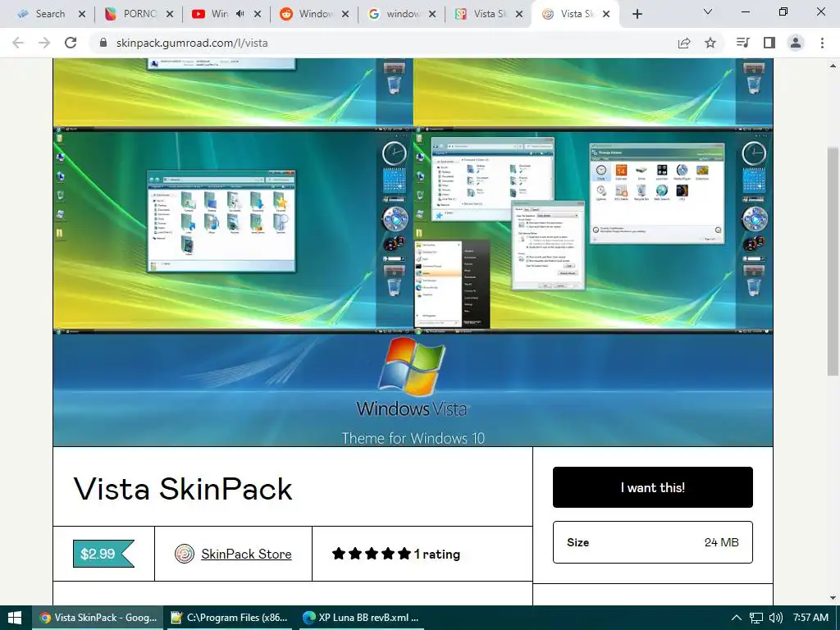Click the Vista SkinPack title
Screen dimensions: 840x630
tap(183, 489)
